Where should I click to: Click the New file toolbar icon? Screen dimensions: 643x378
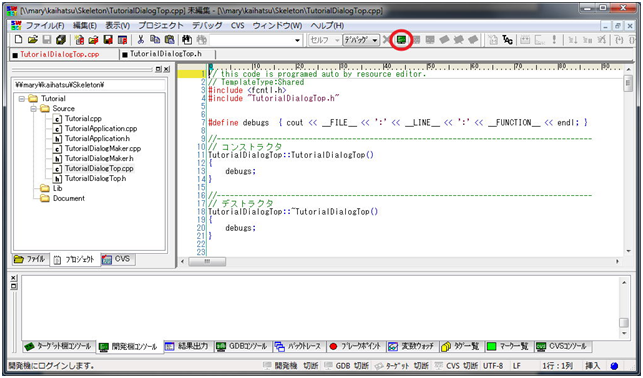[x=18, y=40]
